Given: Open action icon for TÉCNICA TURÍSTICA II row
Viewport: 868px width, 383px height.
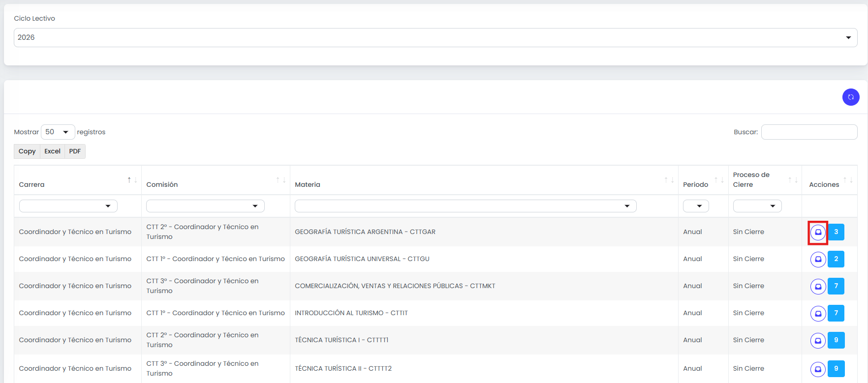Looking at the screenshot, I should [x=818, y=369].
